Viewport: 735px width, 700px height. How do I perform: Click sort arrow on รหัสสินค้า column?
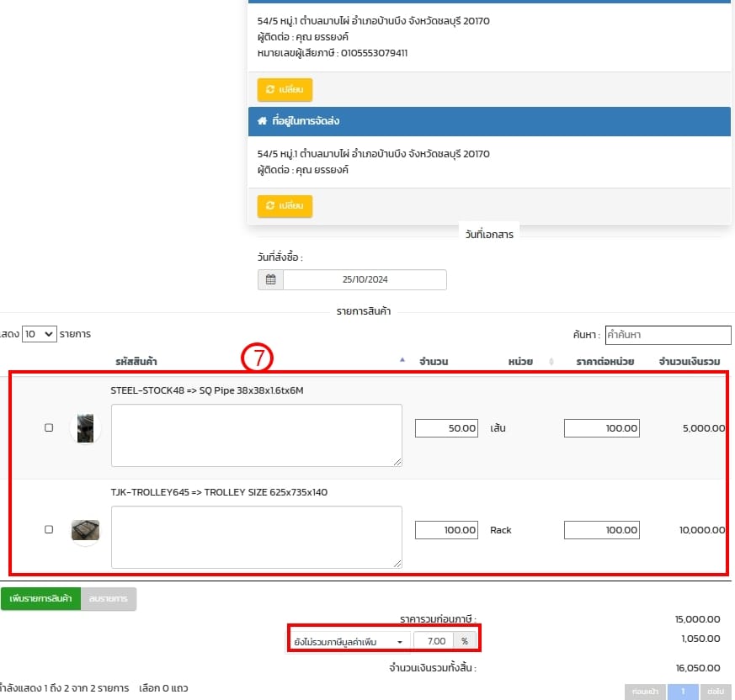click(x=402, y=360)
